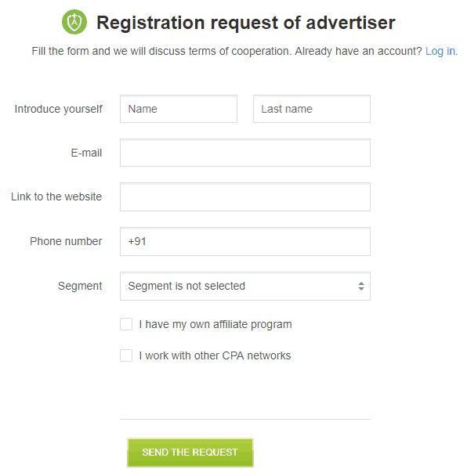
Task: Open the Segment is not selected dropdown
Action: [x=245, y=287]
